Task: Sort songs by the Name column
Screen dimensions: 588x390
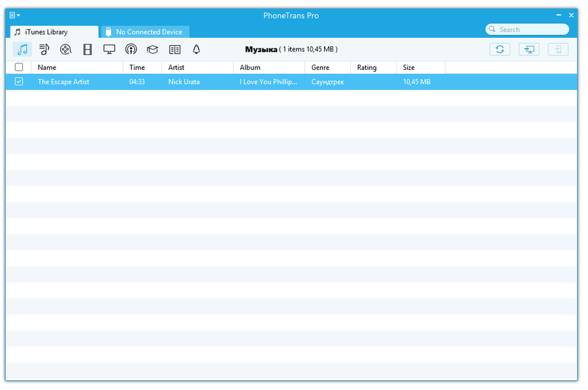Action: [x=46, y=67]
